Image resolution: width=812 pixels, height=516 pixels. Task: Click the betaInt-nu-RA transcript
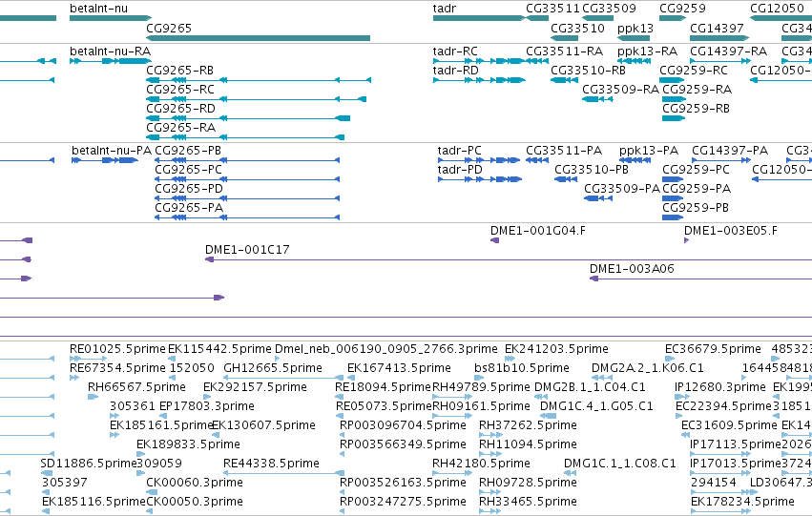(x=111, y=61)
